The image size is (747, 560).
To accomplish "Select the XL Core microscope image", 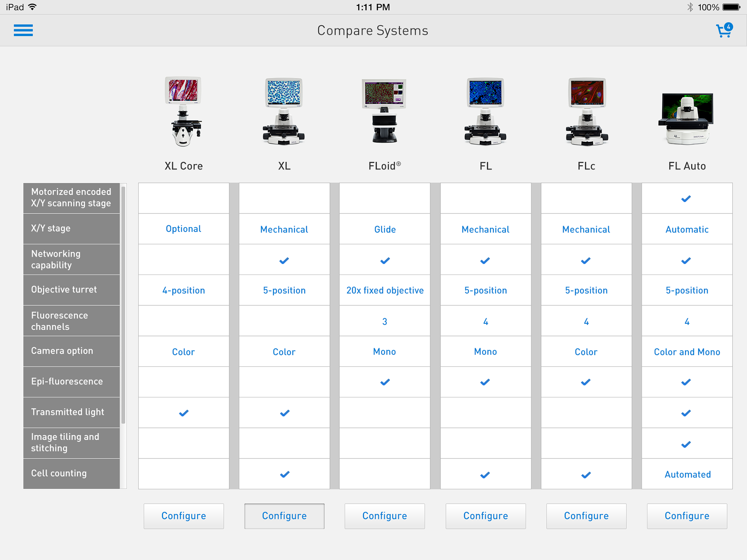I will pyautogui.click(x=184, y=112).
